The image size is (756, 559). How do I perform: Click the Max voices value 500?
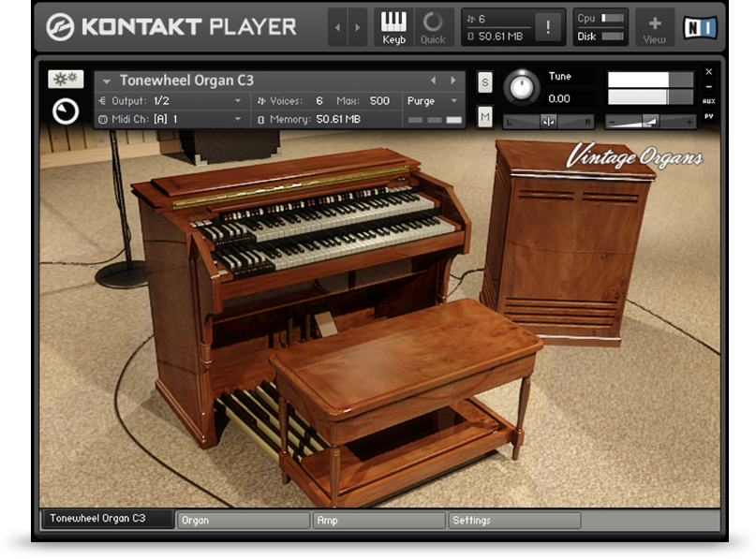pos(379,101)
